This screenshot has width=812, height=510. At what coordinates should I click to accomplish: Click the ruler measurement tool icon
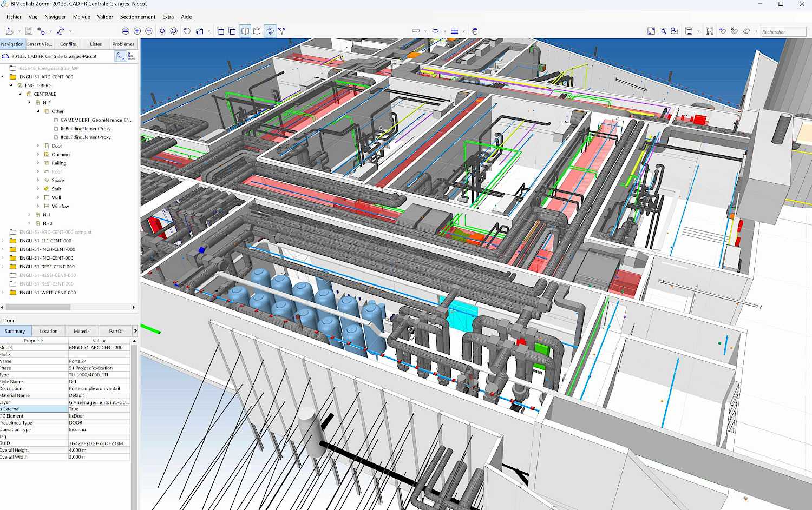[416, 31]
